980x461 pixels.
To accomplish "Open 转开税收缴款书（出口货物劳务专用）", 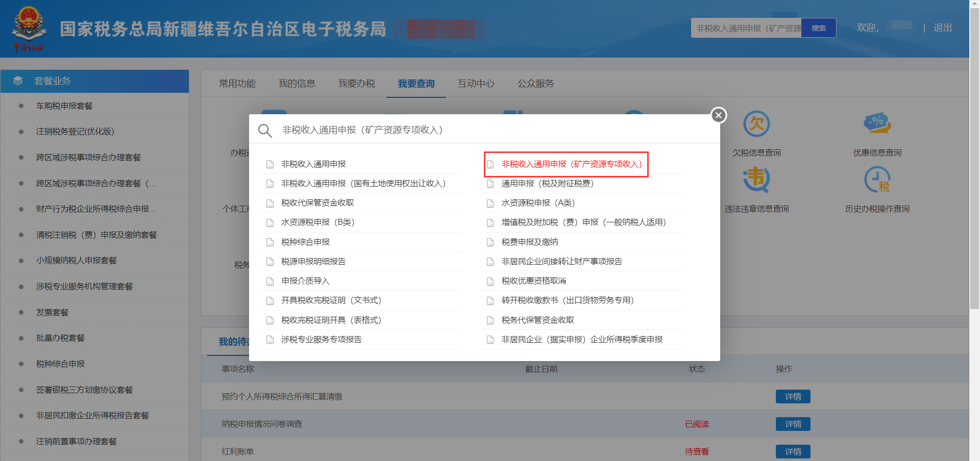I will tap(568, 300).
